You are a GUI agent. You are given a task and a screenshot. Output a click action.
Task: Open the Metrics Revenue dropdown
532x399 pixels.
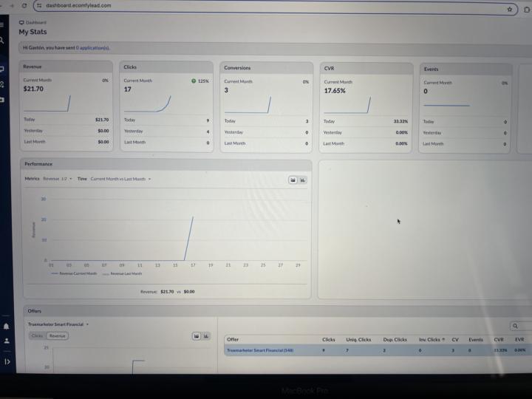[58, 179]
